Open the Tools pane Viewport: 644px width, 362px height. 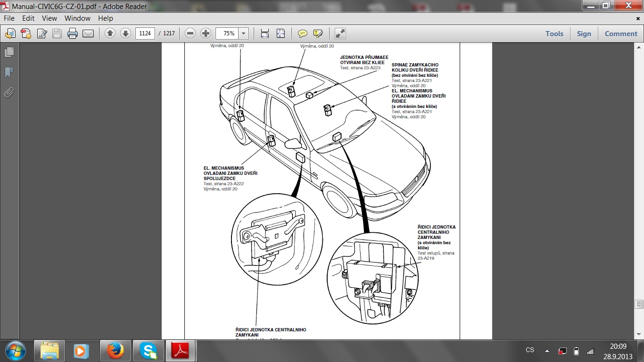[x=554, y=33]
